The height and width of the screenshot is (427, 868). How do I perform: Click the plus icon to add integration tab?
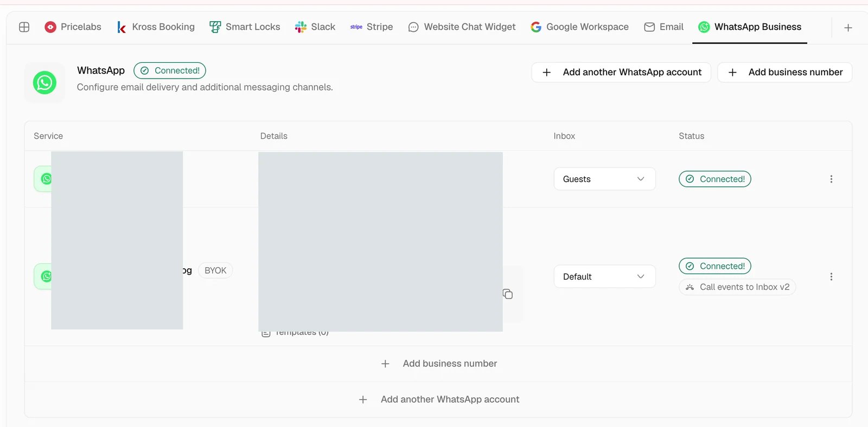(848, 28)
